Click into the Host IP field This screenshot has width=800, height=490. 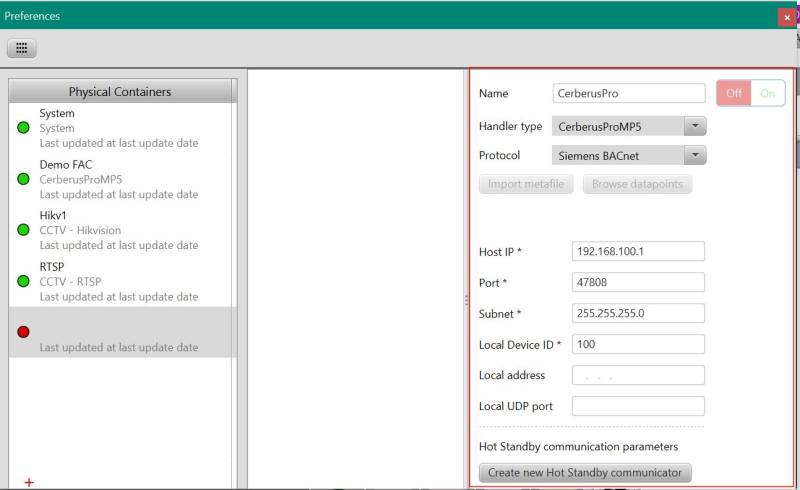(x=637, y=251)
